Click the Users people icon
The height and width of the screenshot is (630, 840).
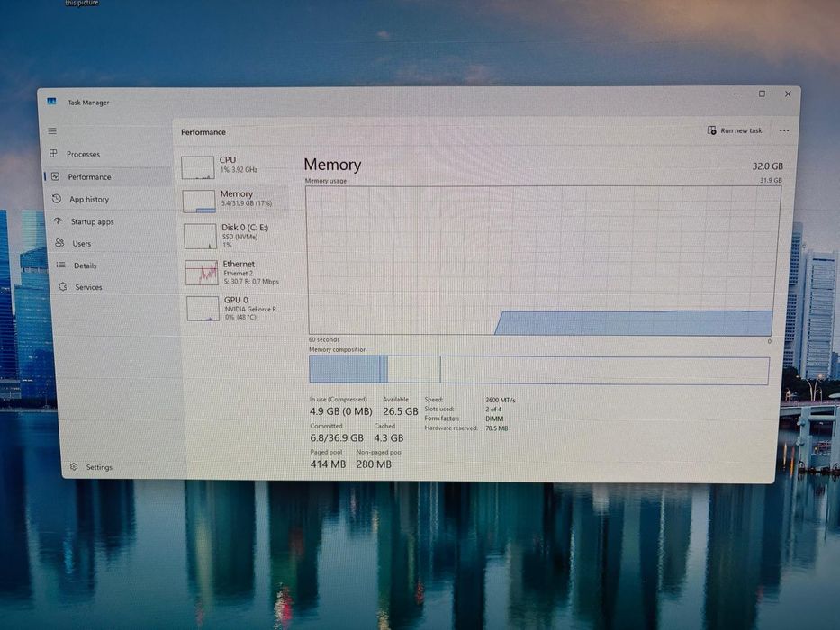click(59, 243)
